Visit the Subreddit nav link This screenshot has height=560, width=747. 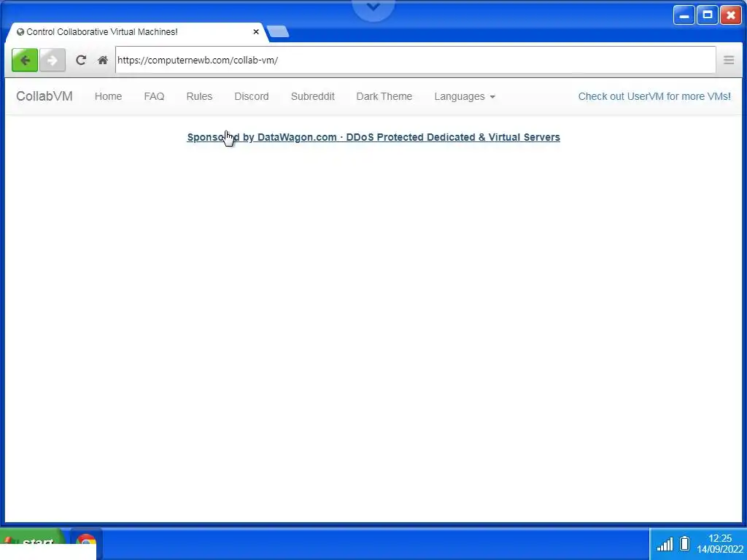[312, 96]
